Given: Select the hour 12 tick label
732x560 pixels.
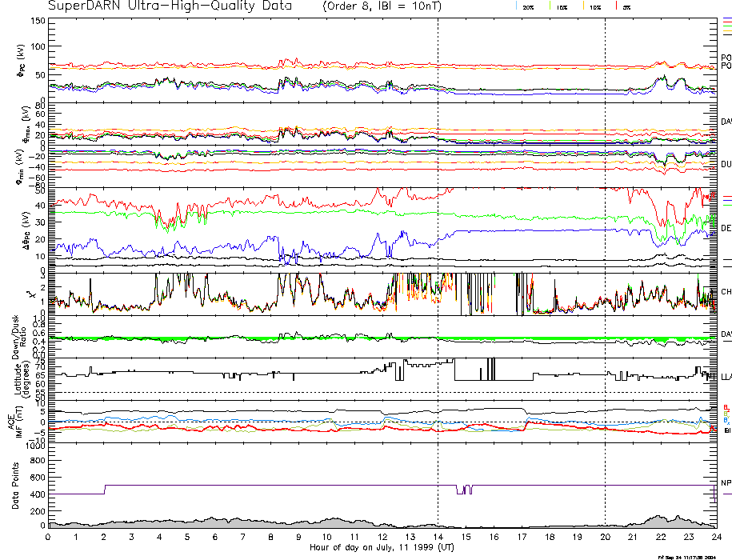Looking at the screenshot, I should 382,537.
